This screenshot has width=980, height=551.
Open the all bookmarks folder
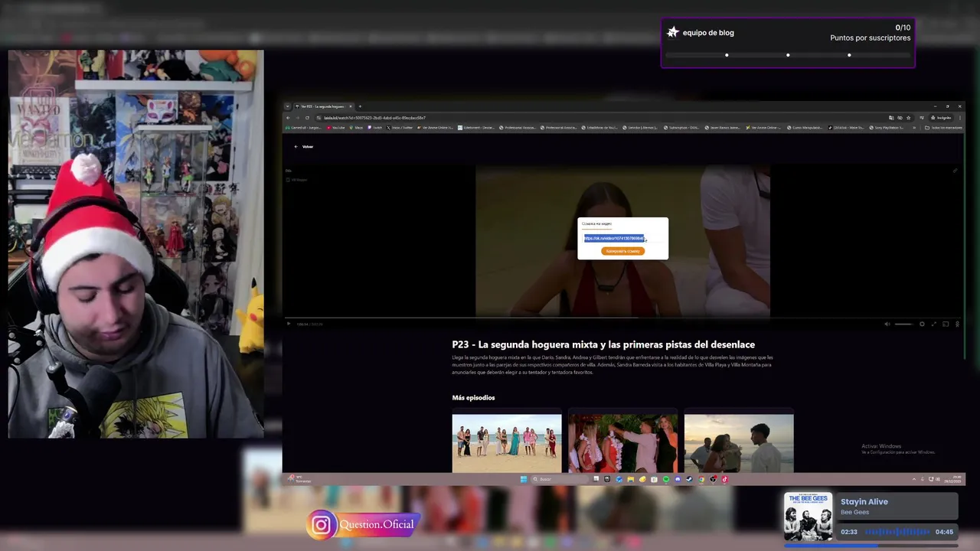(x=943, y=128)
